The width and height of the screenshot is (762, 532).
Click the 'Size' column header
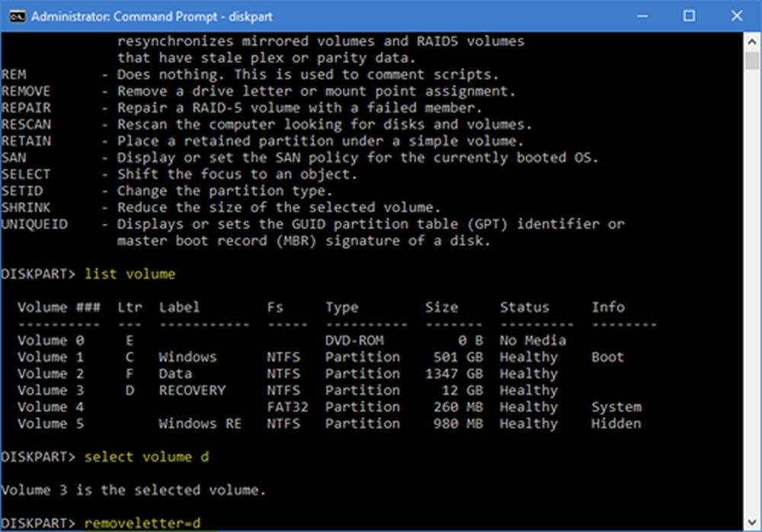(x=441, y=307)
